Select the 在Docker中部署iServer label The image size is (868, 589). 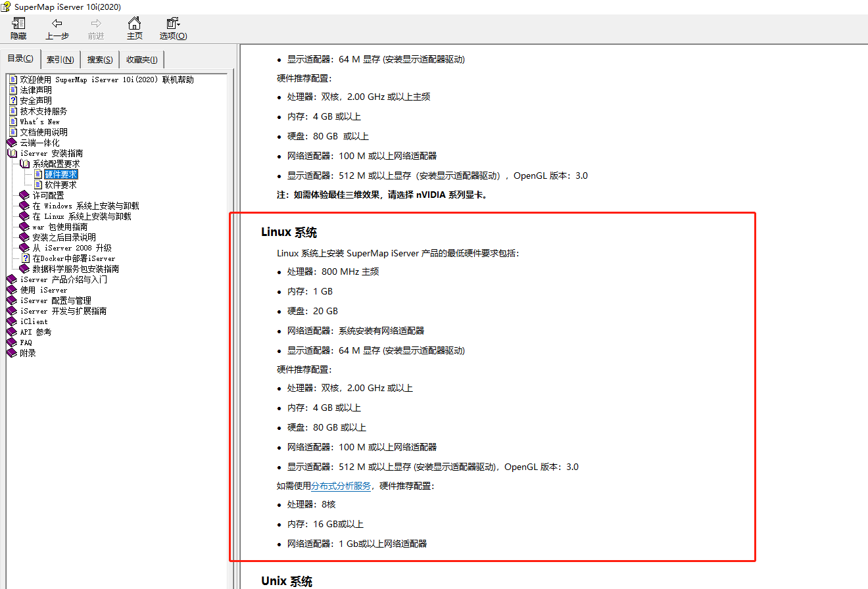click(74, 258)
